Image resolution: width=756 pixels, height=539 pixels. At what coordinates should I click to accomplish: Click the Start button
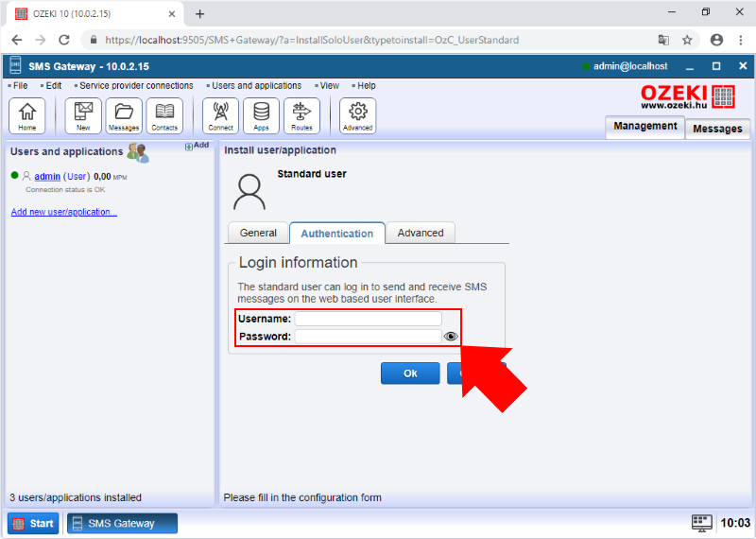point(33,523)
